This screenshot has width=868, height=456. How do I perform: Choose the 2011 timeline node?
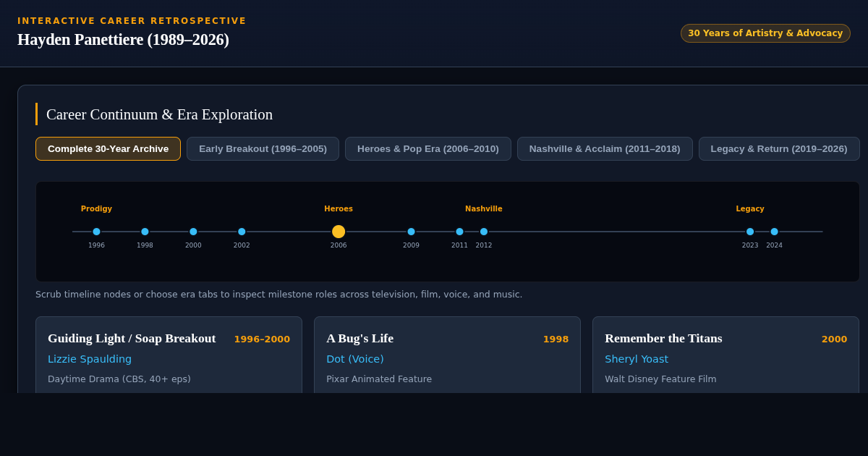[x=459, y=232]
